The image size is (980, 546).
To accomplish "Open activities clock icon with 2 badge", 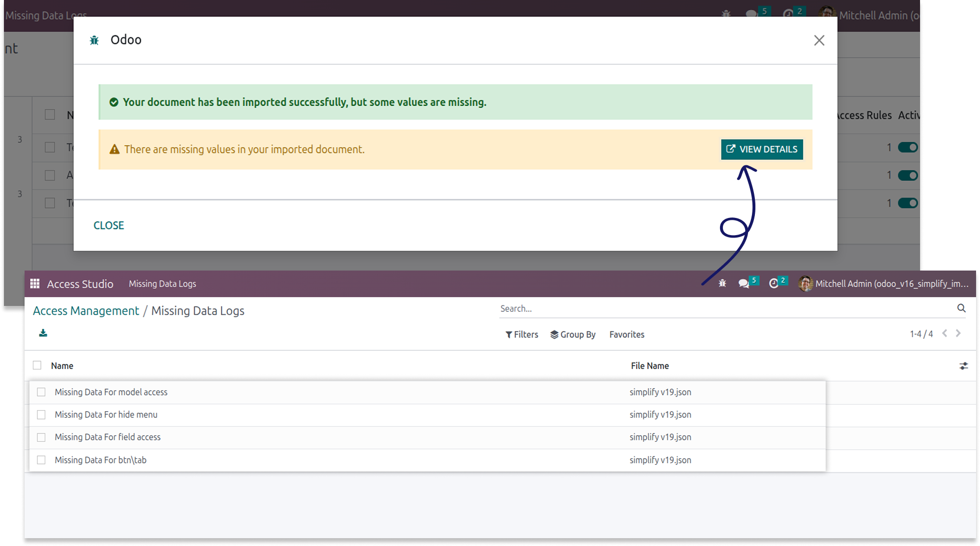I will 774,283.
